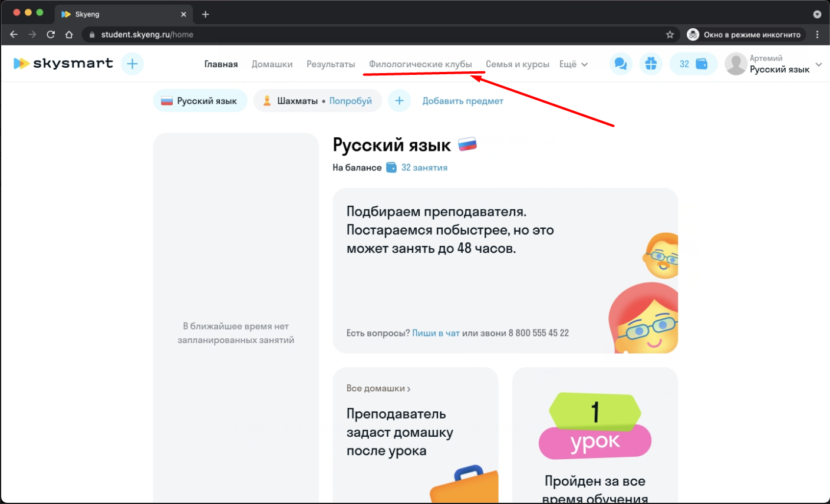The width and height of the screenshot is (830, 504).
Task: Click the 1 урок badge
Action: pyautogui.click(x=595, y=426)
